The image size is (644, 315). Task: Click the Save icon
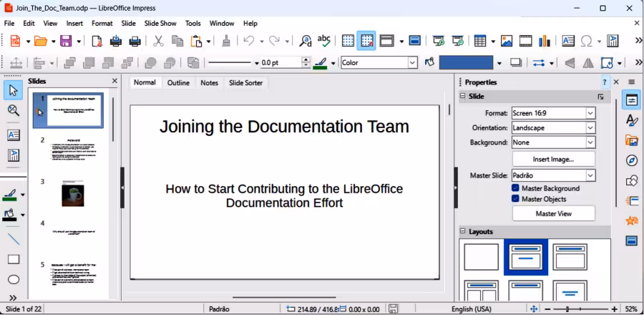tap(66, 41)
